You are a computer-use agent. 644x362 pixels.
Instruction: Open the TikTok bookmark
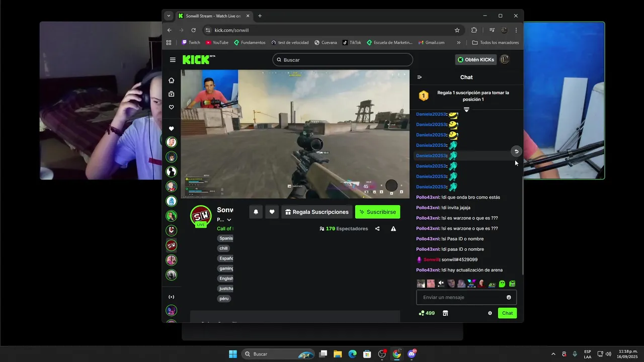[x=352, y=43]
